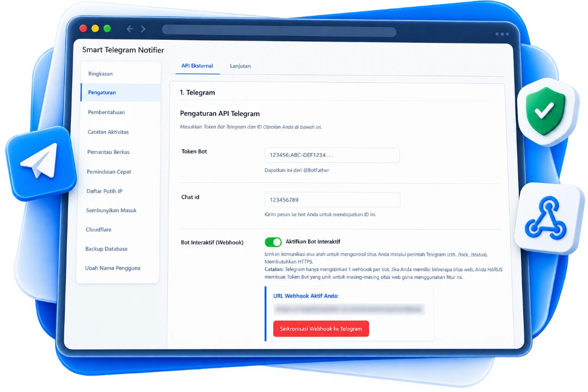Click the browser address bar
This screenshot has height=392, width=588.
279,31
